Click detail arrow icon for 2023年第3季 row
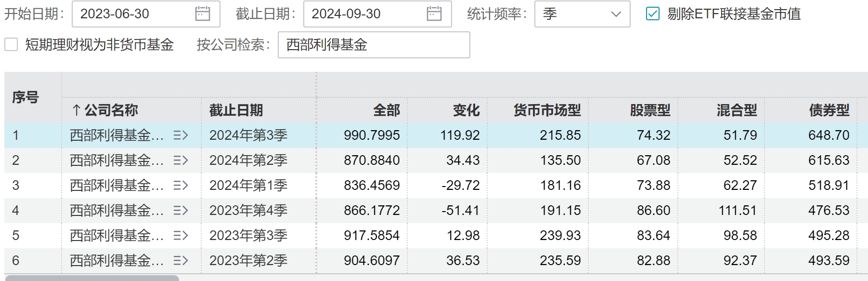Viewport: 868px width, 281px height. click(181, 236)
